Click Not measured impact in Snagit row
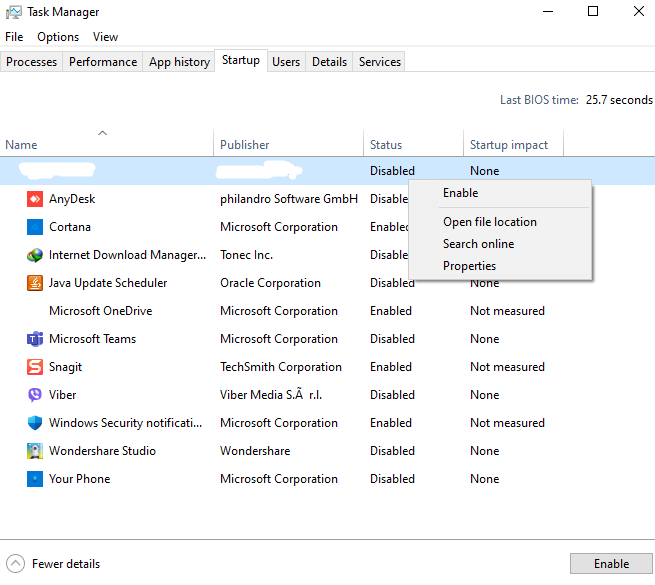 point(507,367)
